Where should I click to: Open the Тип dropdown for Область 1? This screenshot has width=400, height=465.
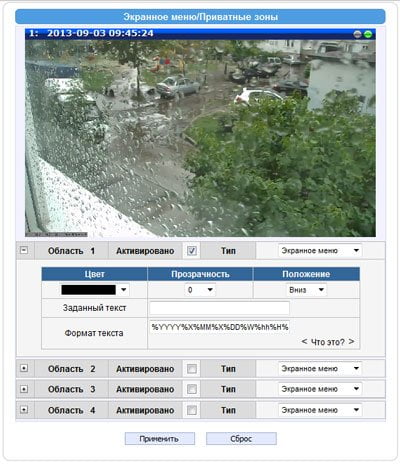pos(320,251)
